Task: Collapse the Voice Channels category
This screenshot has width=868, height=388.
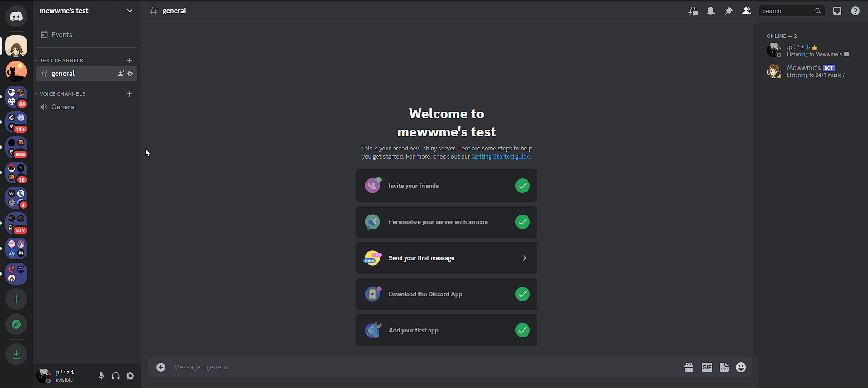Action: pyautogui.click(x=62, y=94)
